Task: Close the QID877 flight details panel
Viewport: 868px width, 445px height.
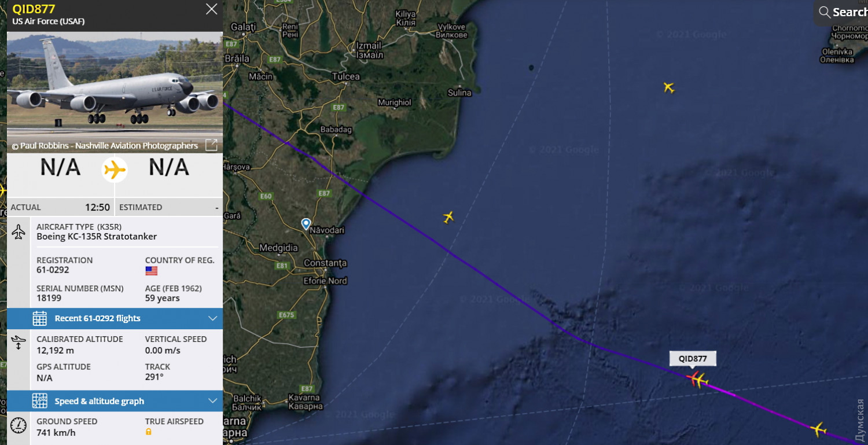Action: (212, 9)
